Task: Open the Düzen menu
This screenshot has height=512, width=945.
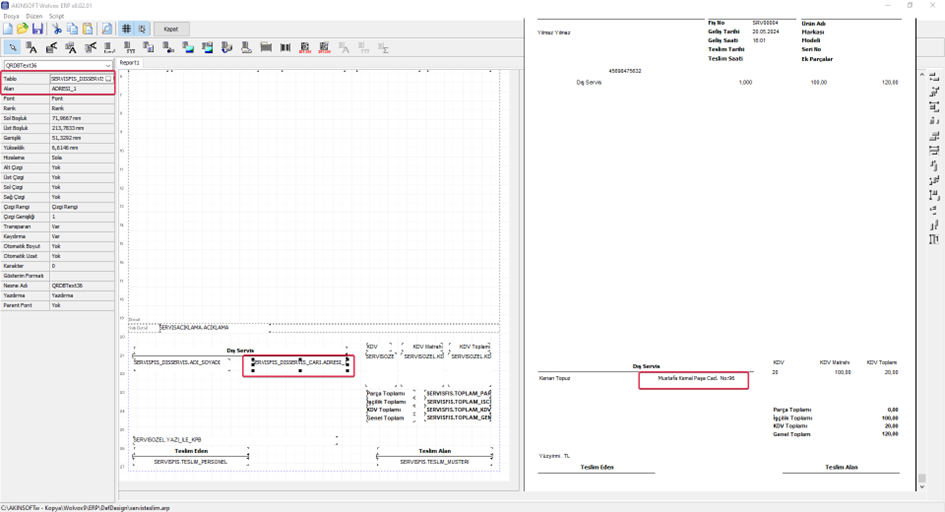Action: coord(34,16)
